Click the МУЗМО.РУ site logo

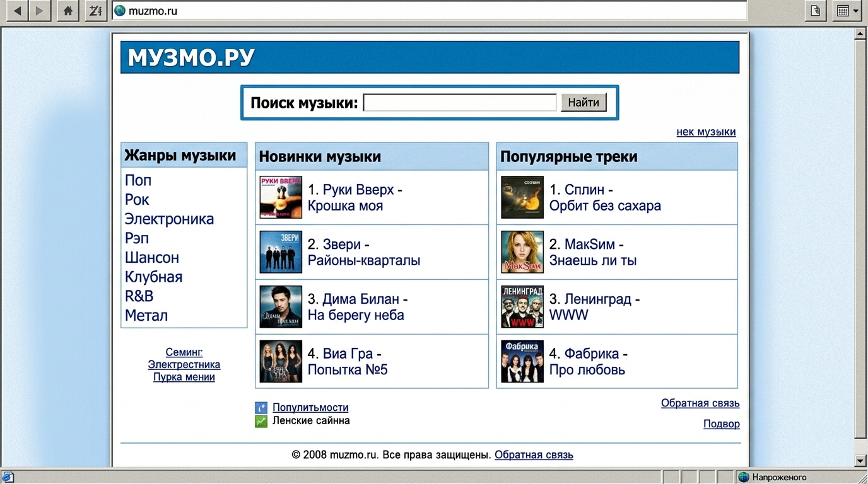click(x=191, y=58)
